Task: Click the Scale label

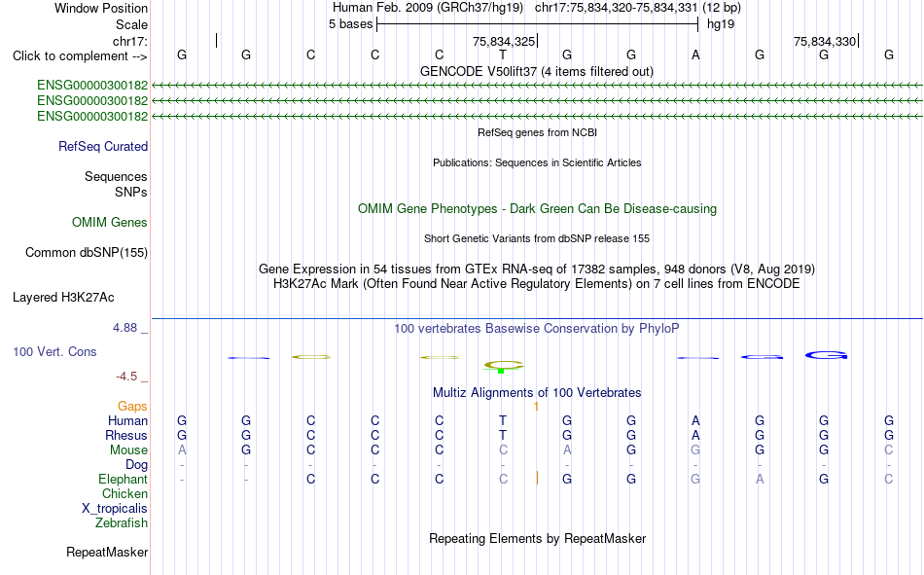Action: [x=131, y=24]
